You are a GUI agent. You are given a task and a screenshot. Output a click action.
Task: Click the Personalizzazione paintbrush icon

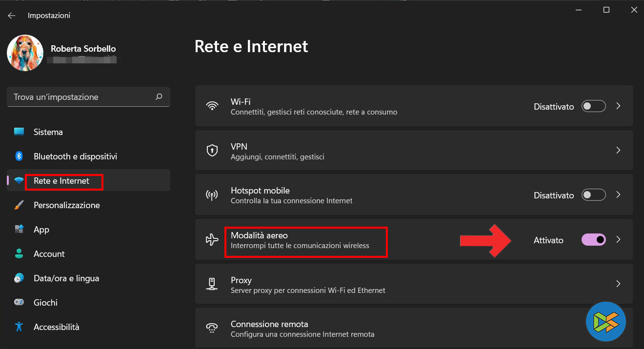[x=19, y=205]
